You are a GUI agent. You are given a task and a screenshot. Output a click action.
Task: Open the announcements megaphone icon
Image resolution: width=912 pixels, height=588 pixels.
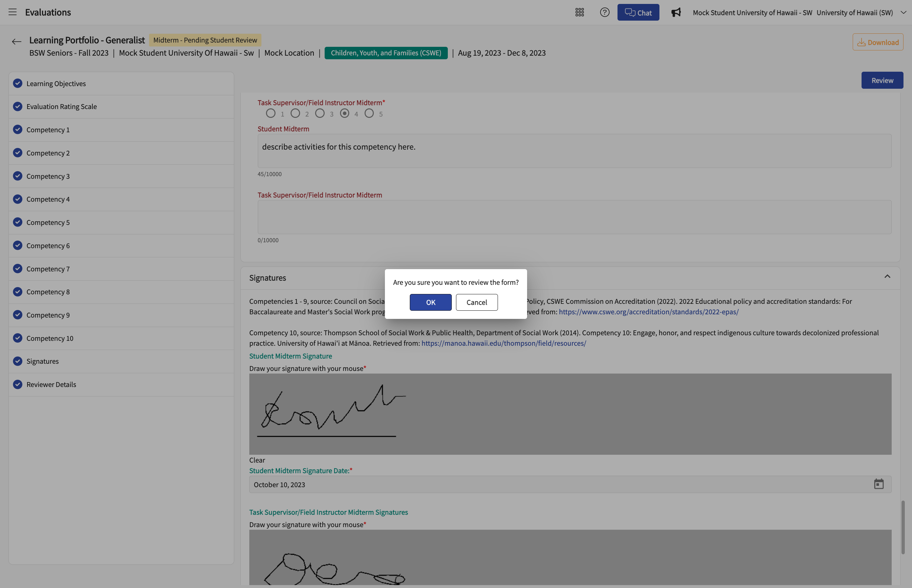point(676,12)
